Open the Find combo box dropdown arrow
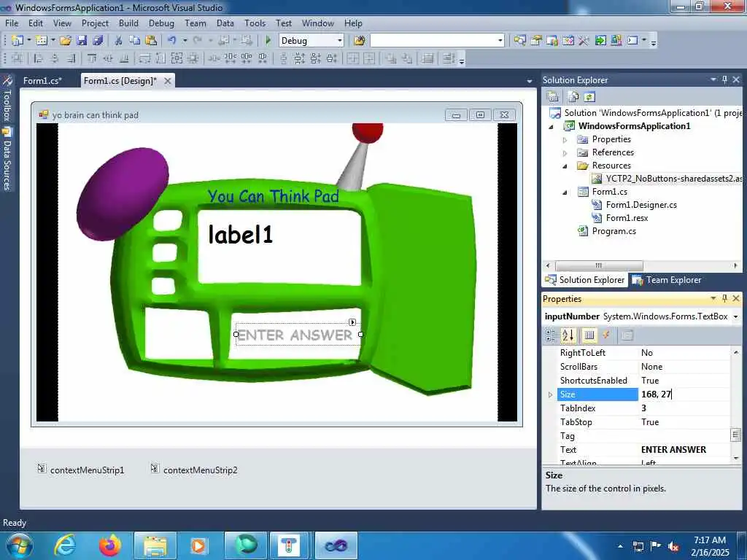The width and height of the screenshot is (747, 560). click(x=500, y=41)
